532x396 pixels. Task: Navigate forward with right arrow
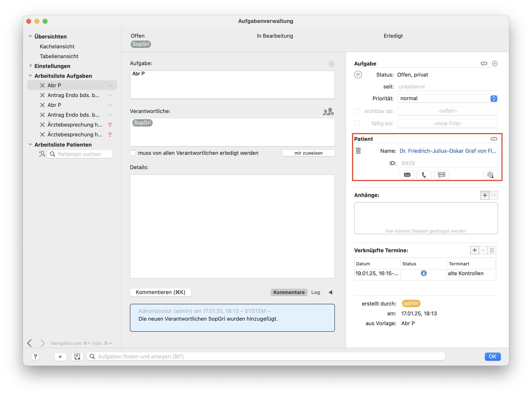[x=42, y=343]
